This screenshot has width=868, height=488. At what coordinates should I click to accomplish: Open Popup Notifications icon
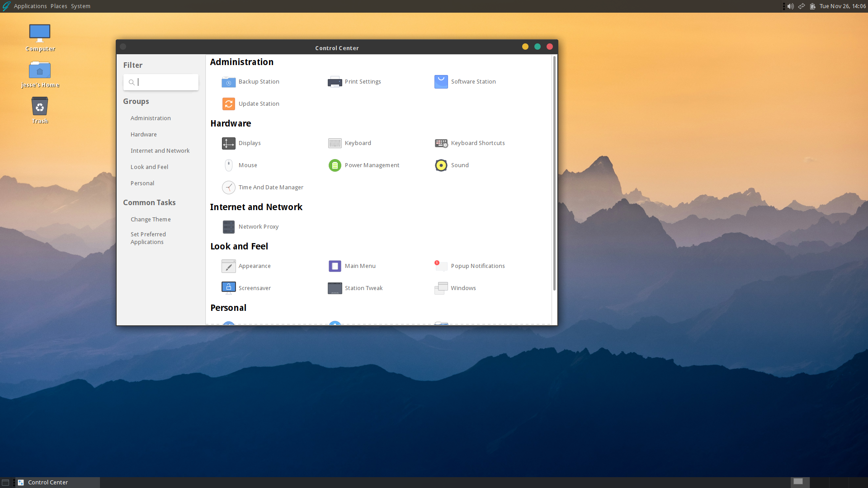(441, 266)
